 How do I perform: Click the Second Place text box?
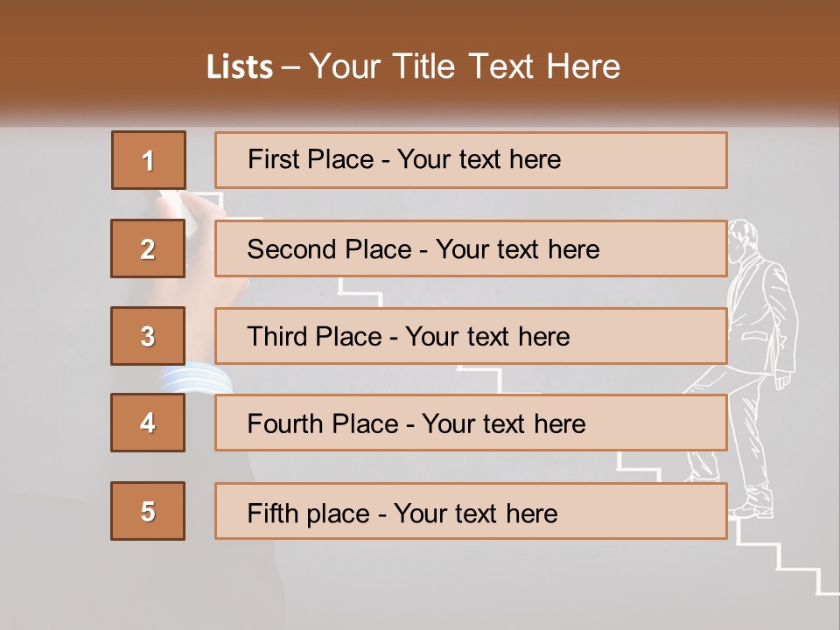coord(471,248)
